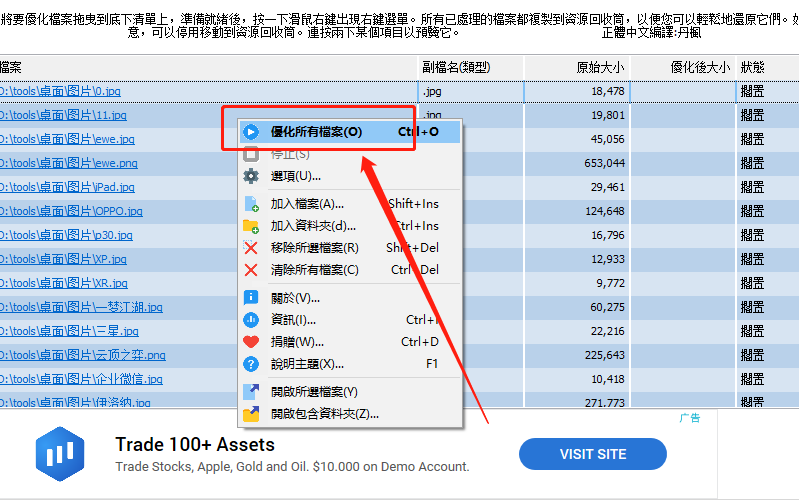Click original size value 18,478
This screenshot has height=500, width=799.
tap(607, 91)
